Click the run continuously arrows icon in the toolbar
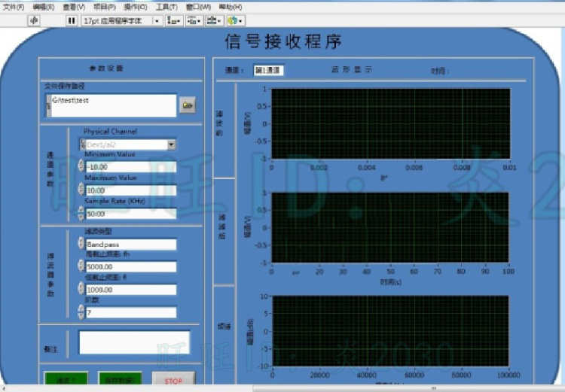Screen dimensions: 565x392 (x=34, y=20)
